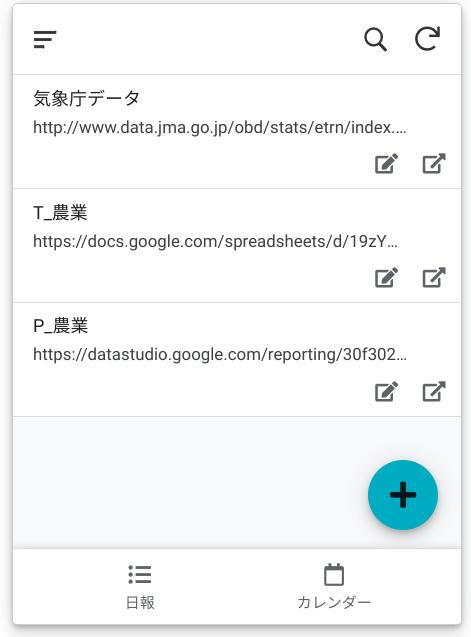Edit the 気象庁データ entry

(386, 164)
